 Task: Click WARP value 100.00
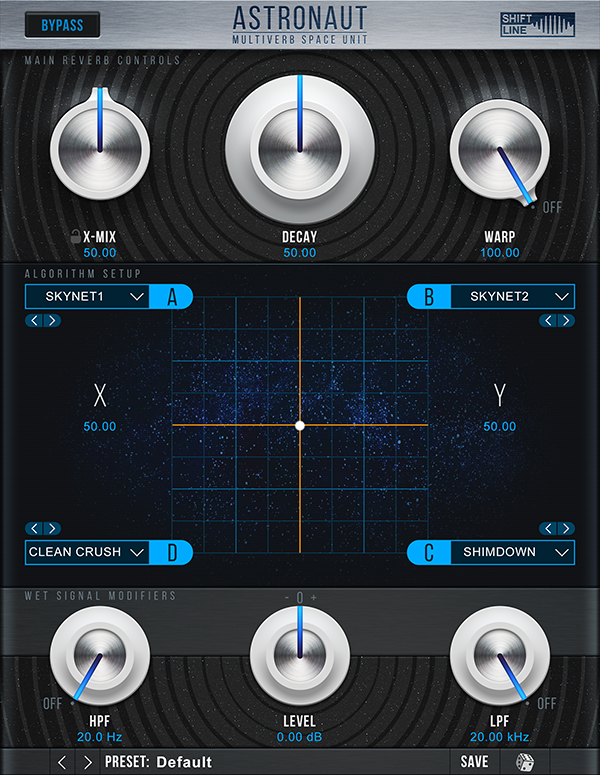click(500, 253)
